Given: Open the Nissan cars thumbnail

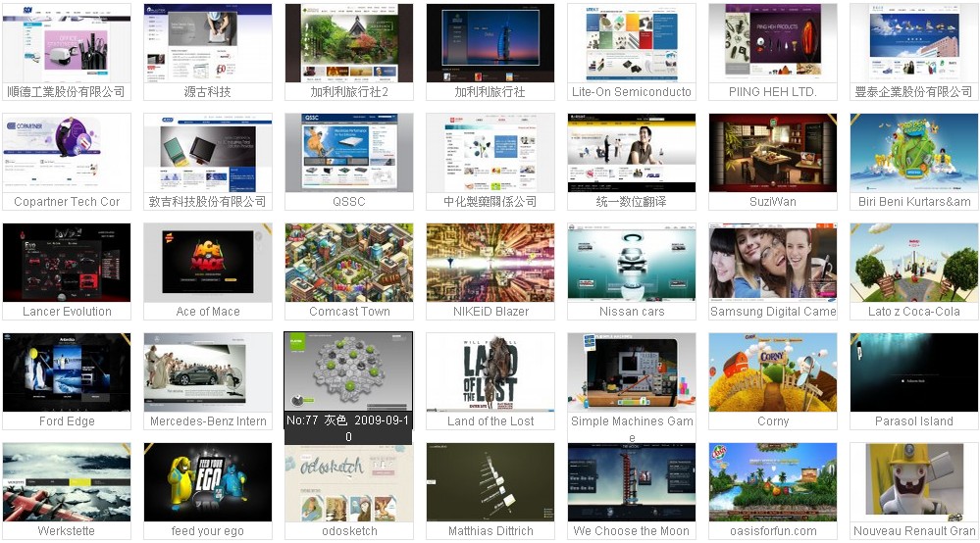Looking at the screenshot, I should coord(632,263).
